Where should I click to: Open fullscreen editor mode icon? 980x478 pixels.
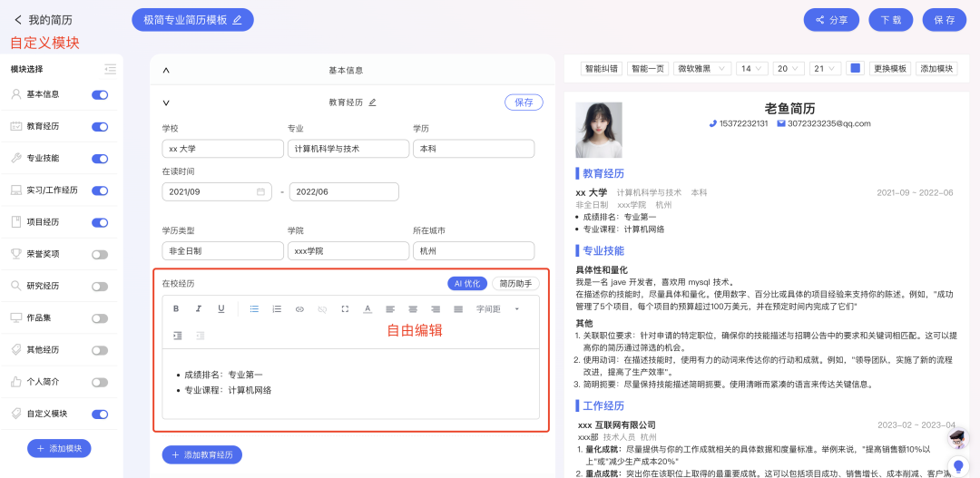pos(345,308)
